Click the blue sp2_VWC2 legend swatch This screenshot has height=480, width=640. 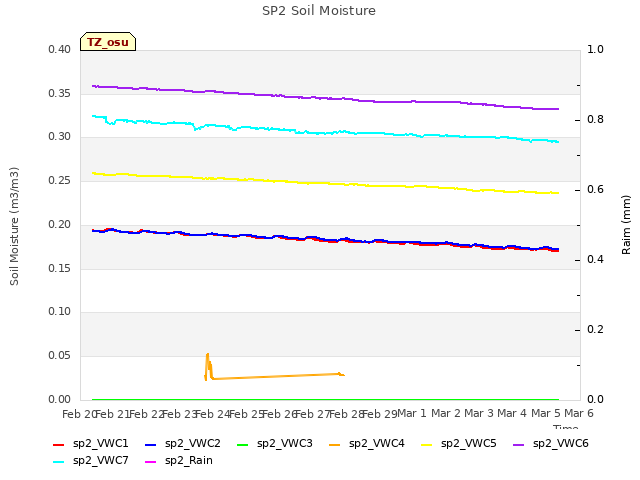[151, 444]
